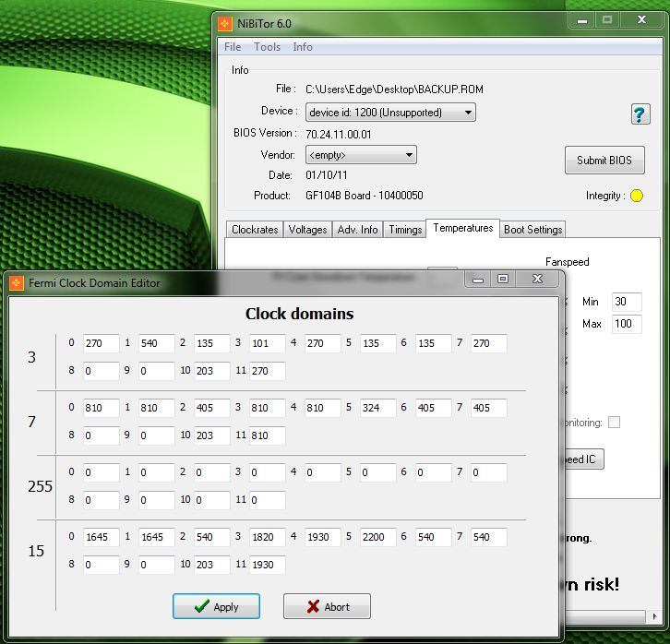Click domain 0 field in row 255
The height and width of the screenshot is (644, 670).
tap(102, 472)
